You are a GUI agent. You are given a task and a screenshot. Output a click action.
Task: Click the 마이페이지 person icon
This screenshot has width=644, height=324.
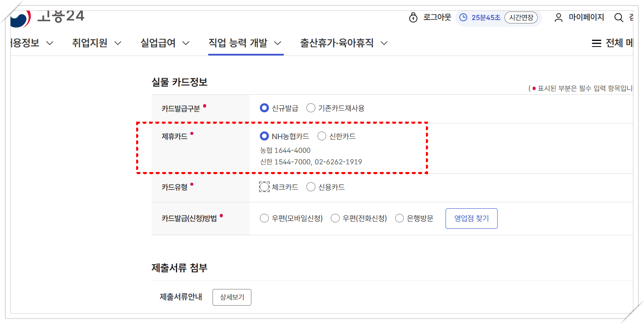point(558,17)
